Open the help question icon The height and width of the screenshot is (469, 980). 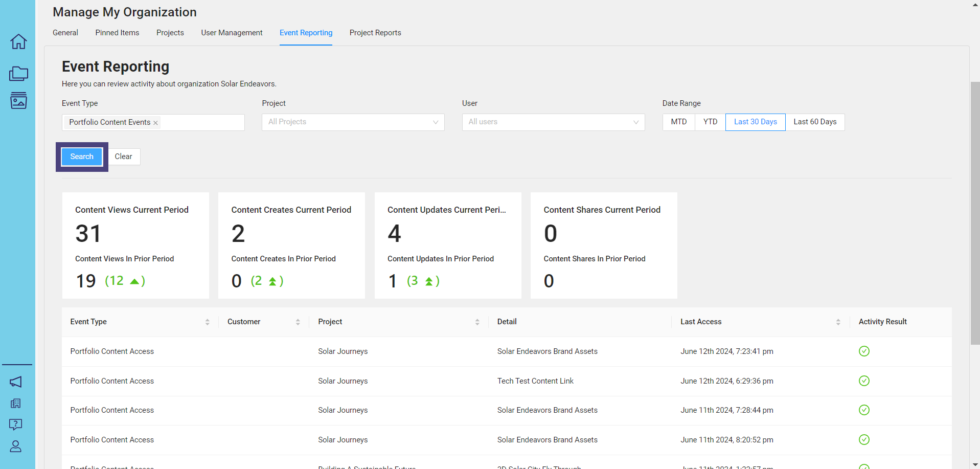point(16,425)
